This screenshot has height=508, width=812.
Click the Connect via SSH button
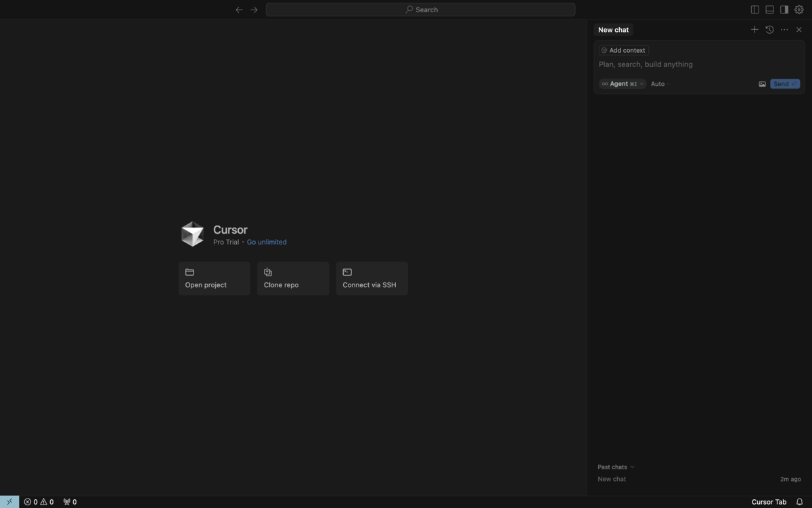[372, 278]
